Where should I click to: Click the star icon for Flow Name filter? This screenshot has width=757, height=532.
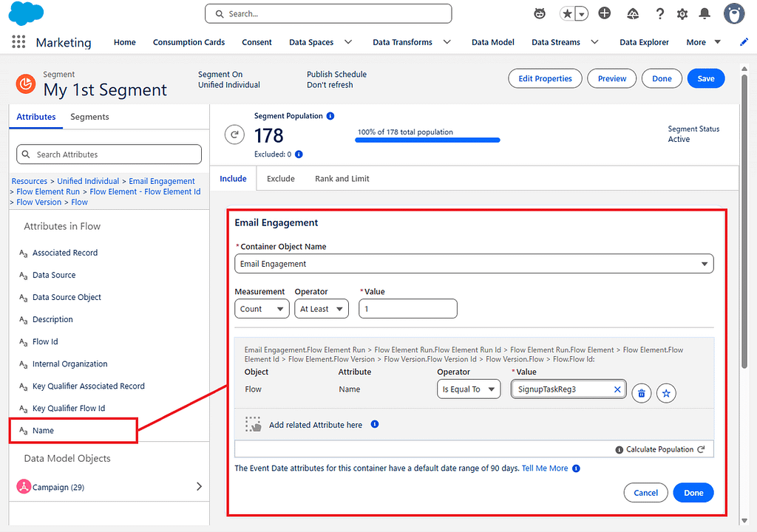click(x=666, y=393)
